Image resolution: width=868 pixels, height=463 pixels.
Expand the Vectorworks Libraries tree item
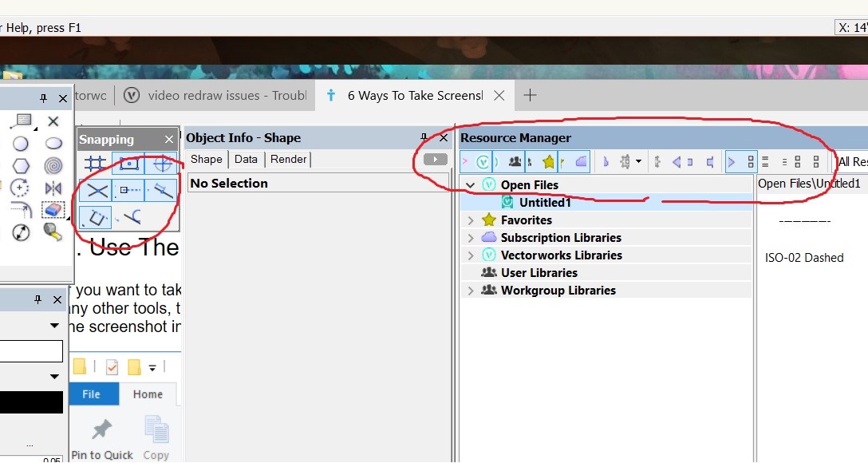(469, 255)
